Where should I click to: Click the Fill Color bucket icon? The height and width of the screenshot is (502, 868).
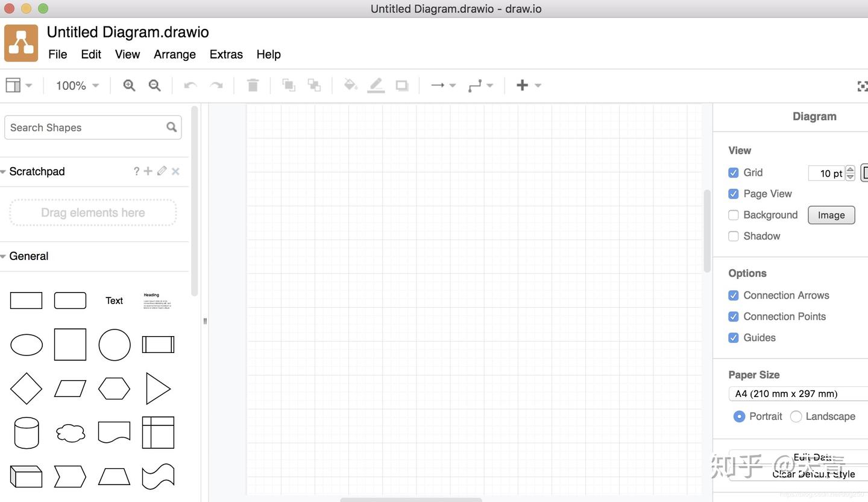(350, 85)
